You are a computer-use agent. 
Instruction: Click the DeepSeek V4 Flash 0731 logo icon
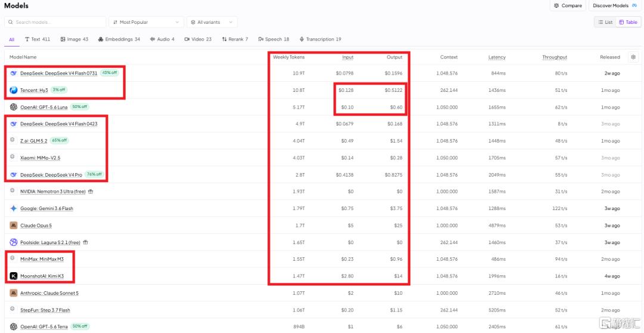tap(14, 73)
